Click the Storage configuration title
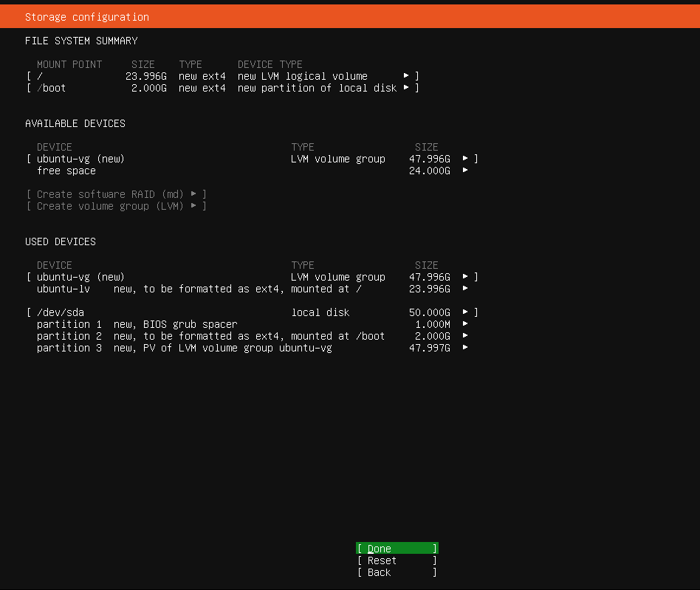Viewport: 700px width, 590px height. pos(87,17)
